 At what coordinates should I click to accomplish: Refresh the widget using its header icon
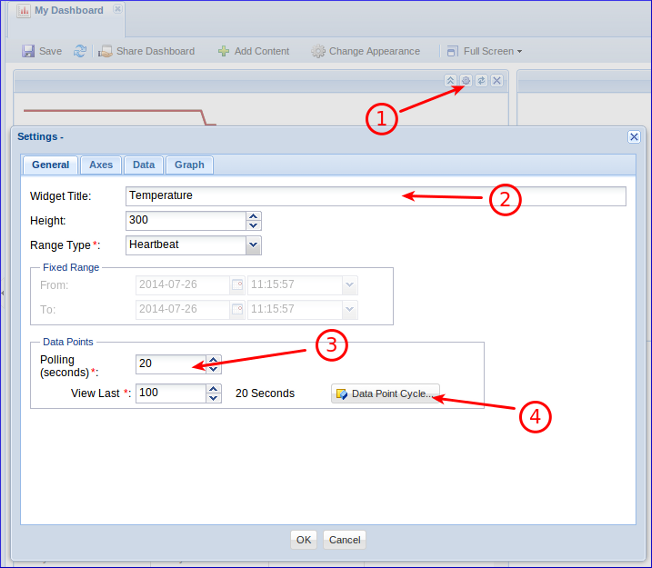[481, 80]
